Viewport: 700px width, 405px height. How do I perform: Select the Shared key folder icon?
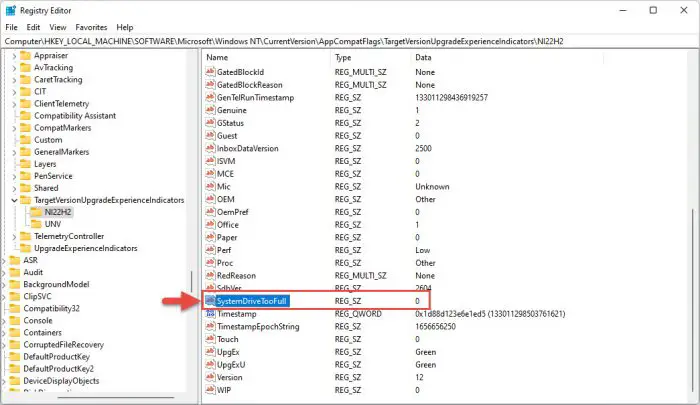(x=26, y=188)
